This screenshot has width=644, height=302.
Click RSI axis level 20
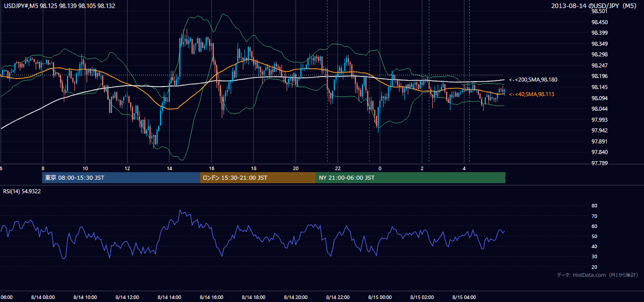click(594, 267)
